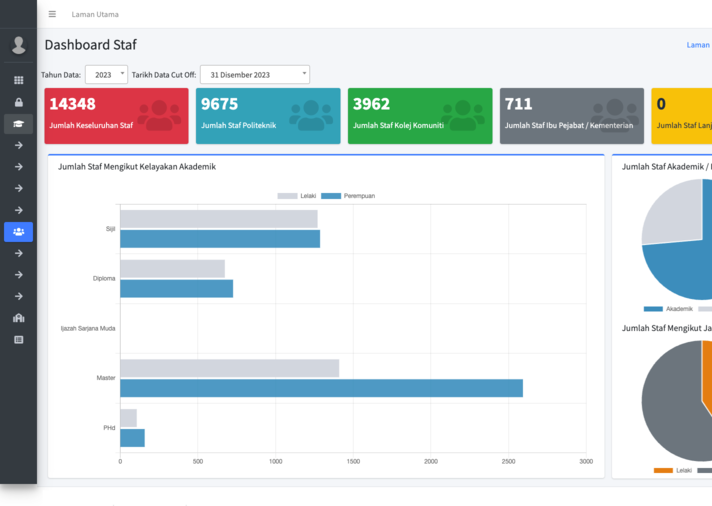Click the Laman breadcrumb link
This screenshot has height=506, width=712.
pyautogui.click(x=698, y=45)
